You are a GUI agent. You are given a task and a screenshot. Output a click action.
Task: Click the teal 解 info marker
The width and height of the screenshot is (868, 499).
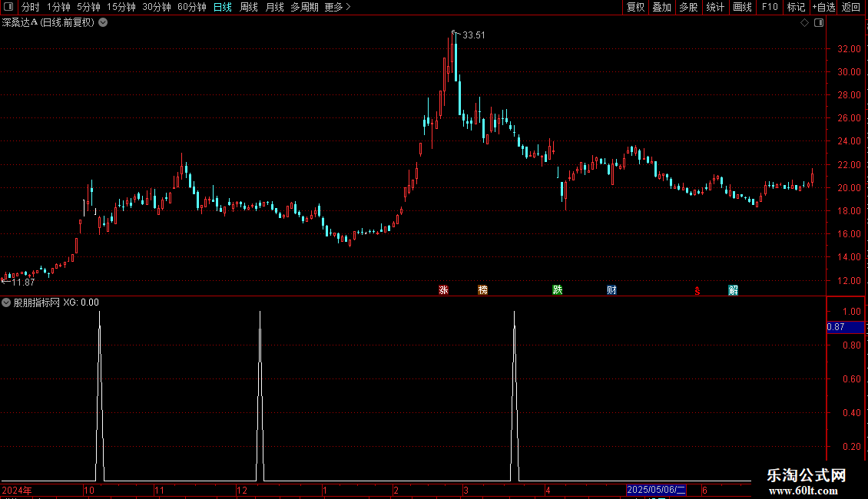[x=733, y=290]
